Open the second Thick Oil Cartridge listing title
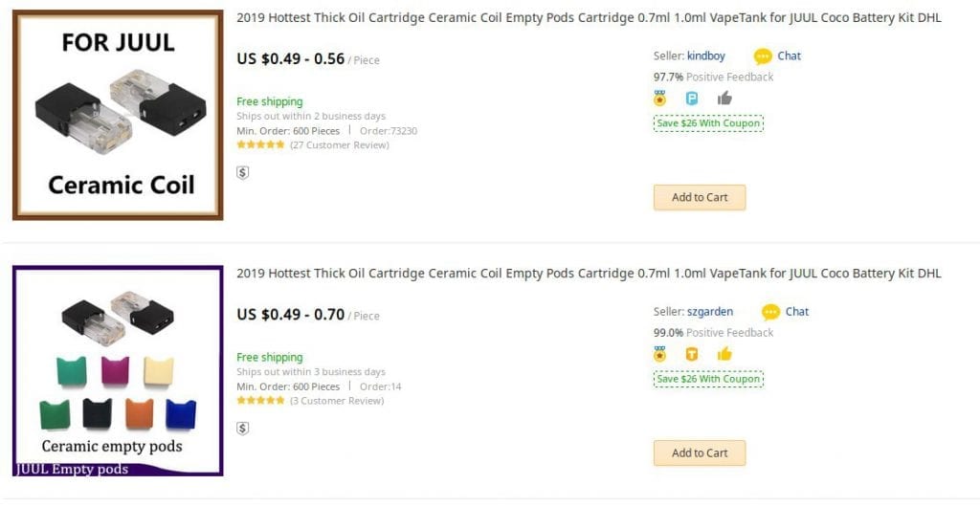980x507 pixels. 589,274
